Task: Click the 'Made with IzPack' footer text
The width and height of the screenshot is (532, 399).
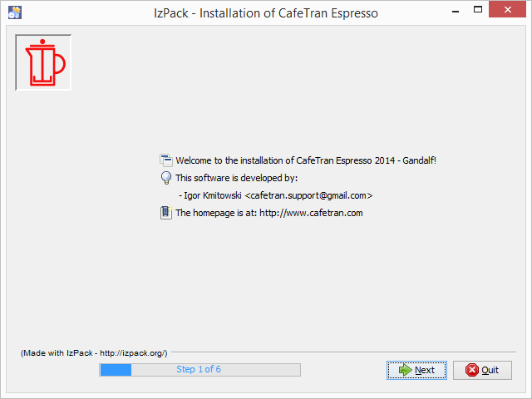Action: pyautogui.click(x=94, y=353)
